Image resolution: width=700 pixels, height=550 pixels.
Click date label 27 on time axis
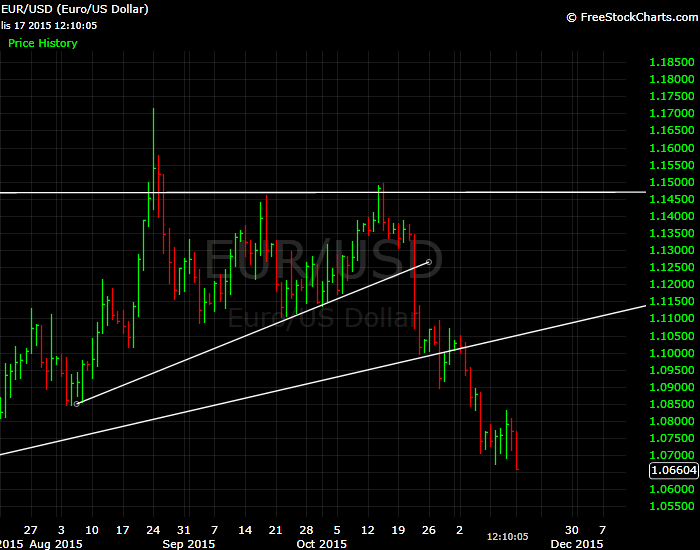[30, 530]
